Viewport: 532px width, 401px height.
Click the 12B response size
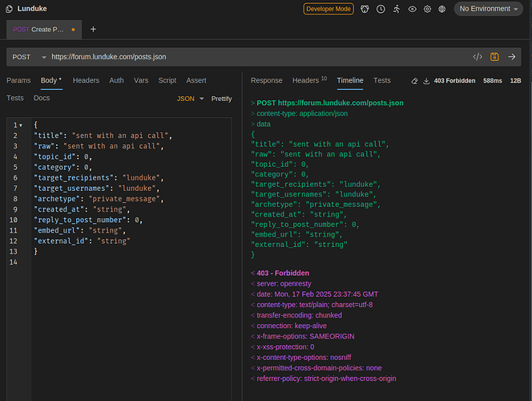pos(515,81)
